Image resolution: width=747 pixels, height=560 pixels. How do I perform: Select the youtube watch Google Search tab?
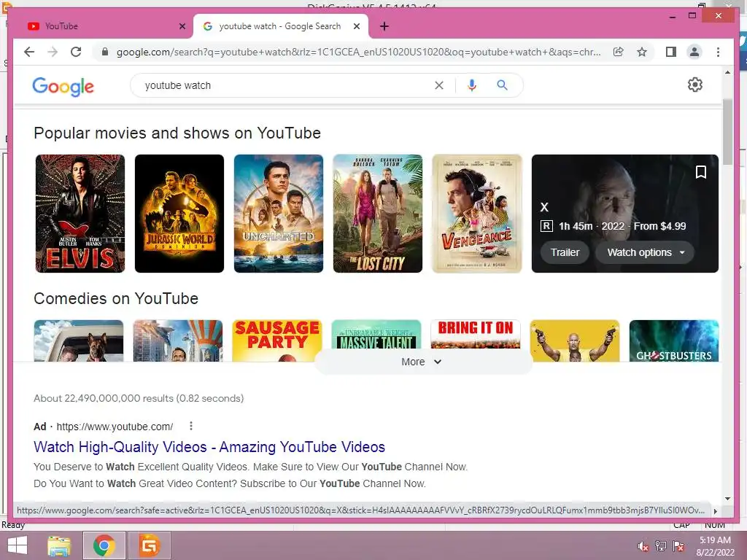(x=280, y=27)
